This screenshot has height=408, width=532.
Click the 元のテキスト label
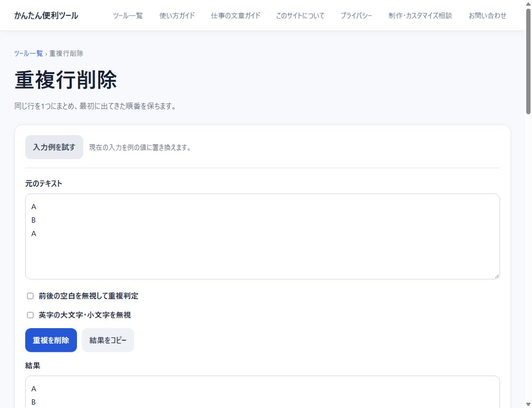[44, 183]
